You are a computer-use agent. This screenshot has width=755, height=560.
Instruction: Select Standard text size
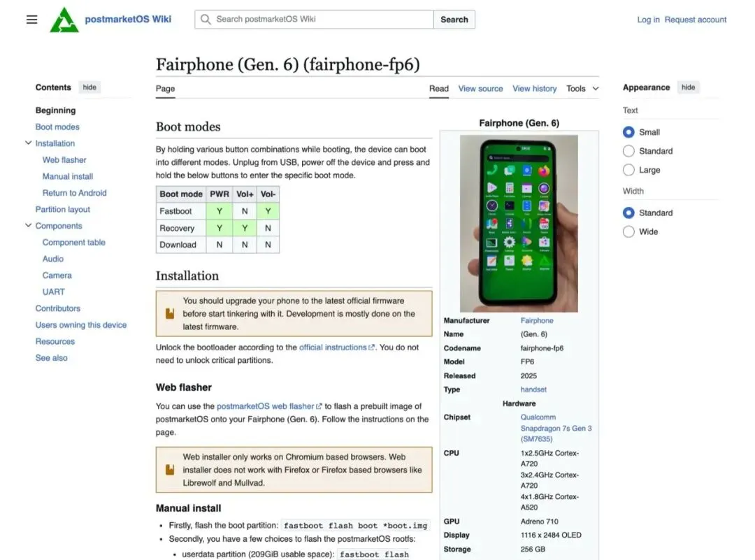coord(628,151)
